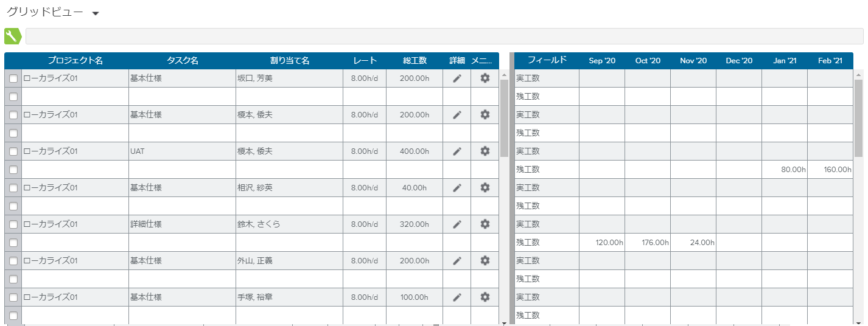Viewport: 868px width, 326px height.
Task: Sort by プロジェクト名 column header
Action: tap(75, 61)
